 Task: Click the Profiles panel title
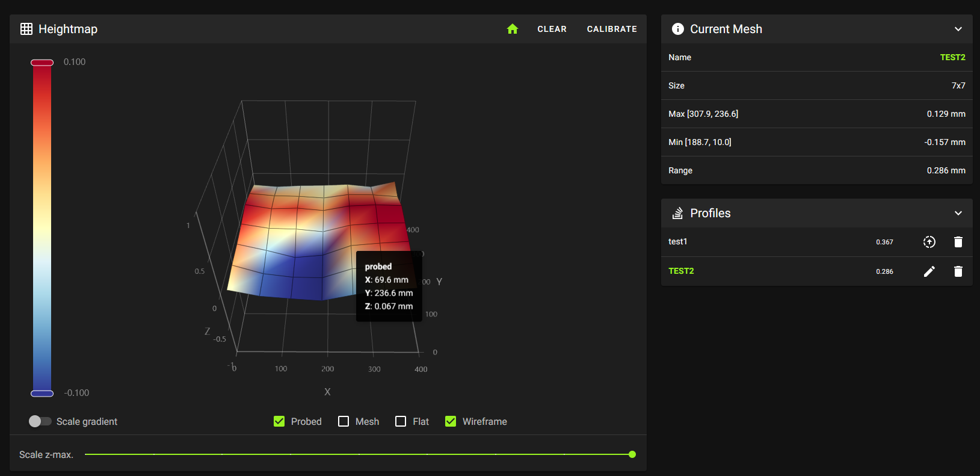pos(710,213)
